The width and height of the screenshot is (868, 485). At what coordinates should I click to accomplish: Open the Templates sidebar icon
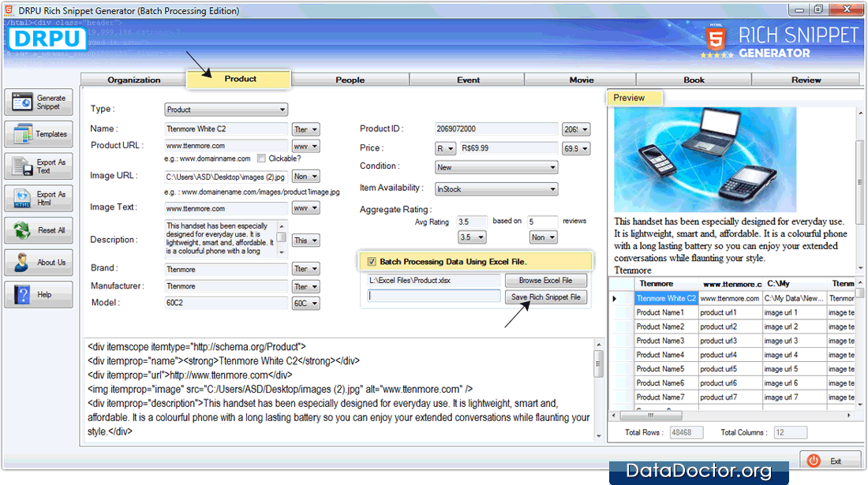pos(23,134)
